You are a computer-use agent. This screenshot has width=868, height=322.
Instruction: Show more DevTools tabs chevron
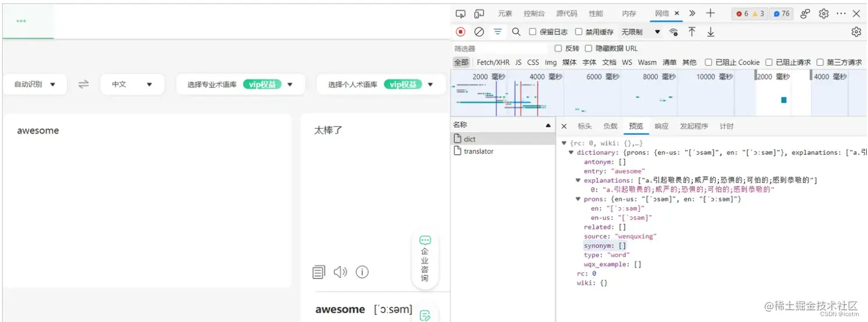[x=692, y=13]
